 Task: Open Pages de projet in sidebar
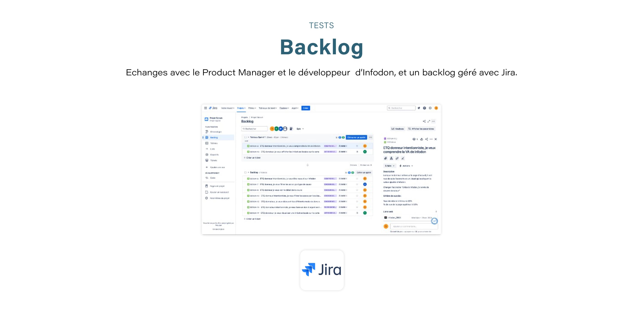(215, 186)
